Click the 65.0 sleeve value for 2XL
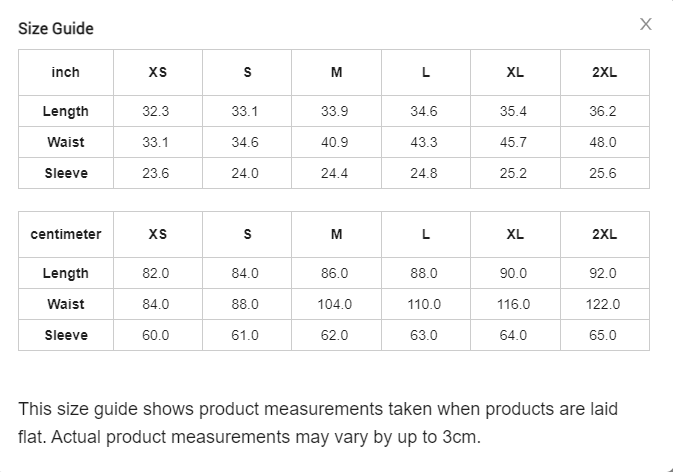Image resolution: width=673 pixels, height=472 pixels. pos(603,335)
